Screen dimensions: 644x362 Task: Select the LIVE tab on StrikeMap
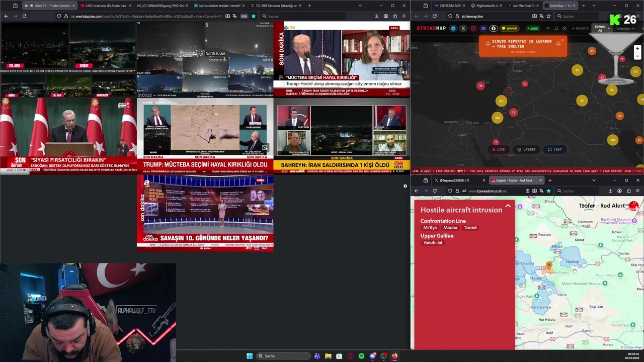click(x=499, y=149)
